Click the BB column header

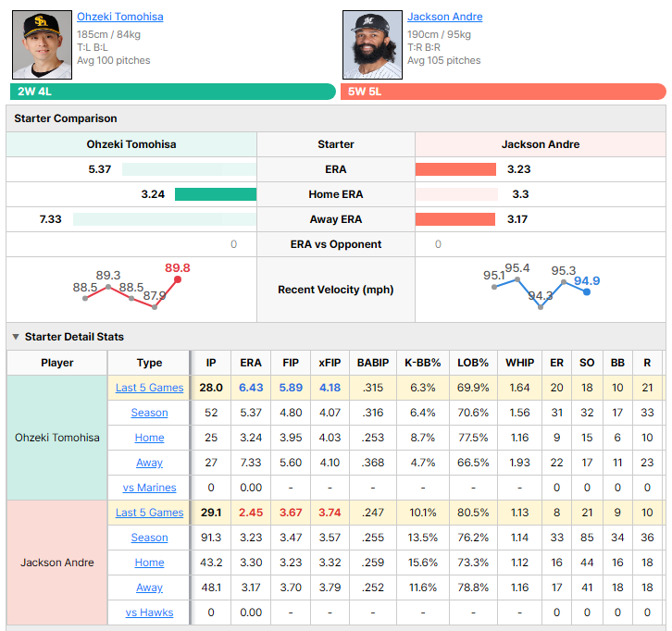click(x=617, y=363)
